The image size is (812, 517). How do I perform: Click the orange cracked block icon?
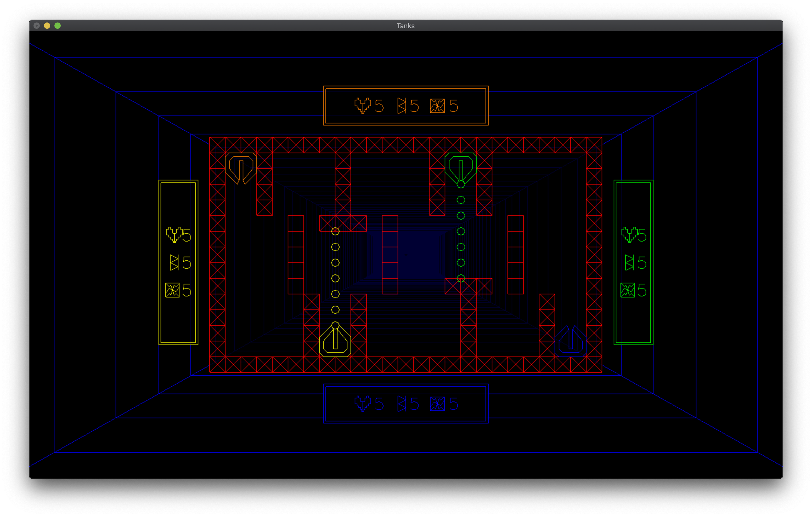pyautogui.click(x=437, y=106)
